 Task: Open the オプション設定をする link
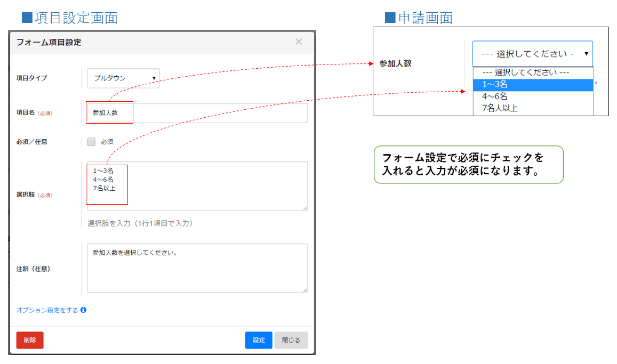coord(47,310)
